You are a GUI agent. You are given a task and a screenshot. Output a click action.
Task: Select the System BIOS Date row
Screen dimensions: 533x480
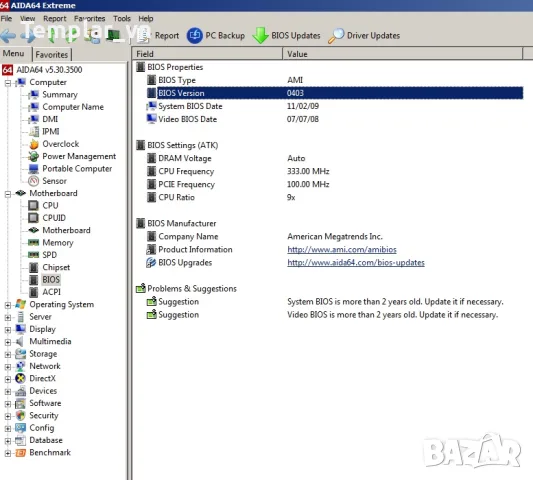click(334, 106)
